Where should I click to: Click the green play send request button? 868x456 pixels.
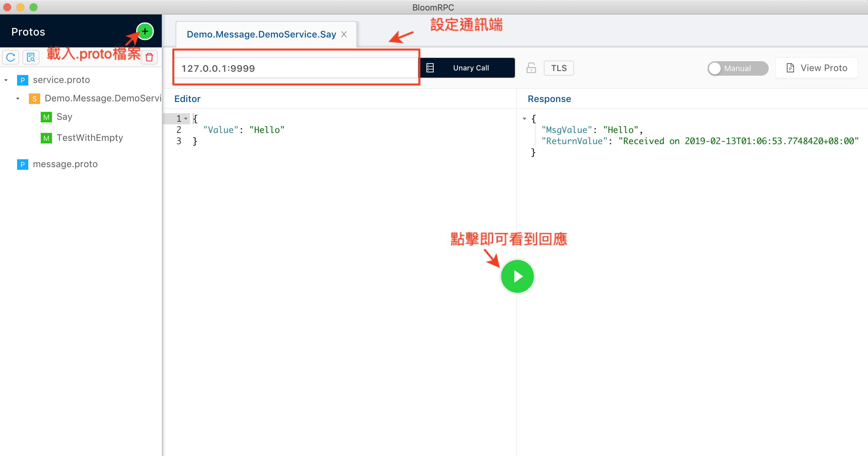517,277
